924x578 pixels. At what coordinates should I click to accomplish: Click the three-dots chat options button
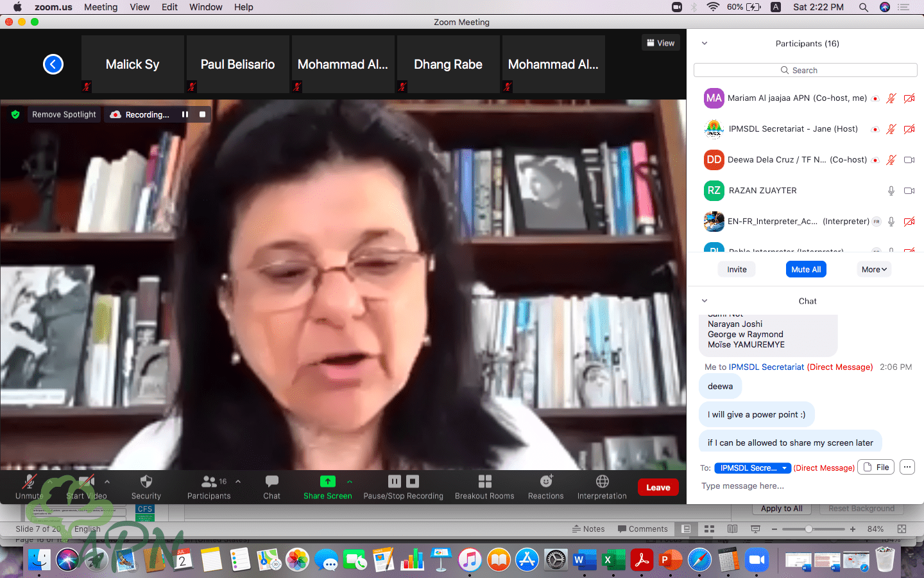907,467
